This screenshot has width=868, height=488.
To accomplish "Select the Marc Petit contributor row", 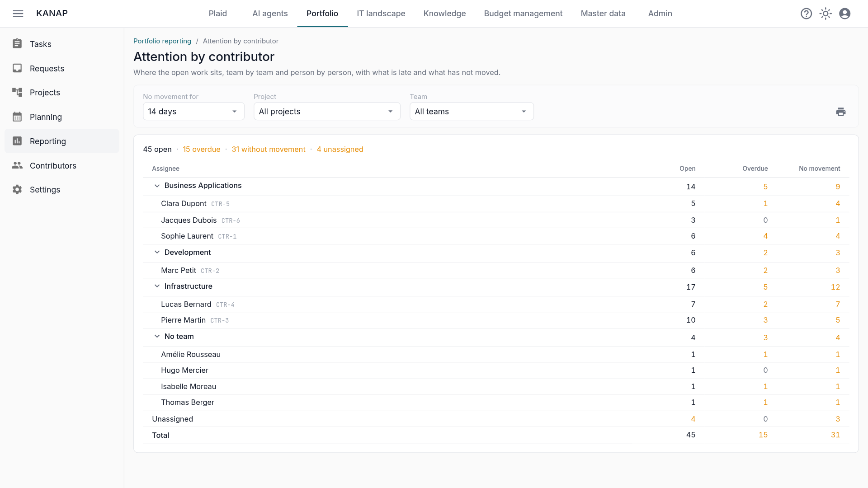I will (x=496, y=270).
